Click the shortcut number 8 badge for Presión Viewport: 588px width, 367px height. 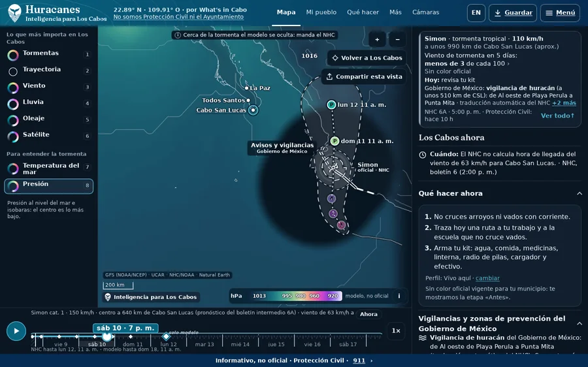(x=88, y=185)
